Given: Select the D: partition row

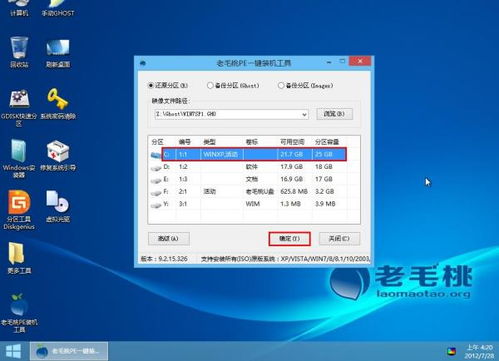Looking at the screenshot, I should [x=254, y=167].
